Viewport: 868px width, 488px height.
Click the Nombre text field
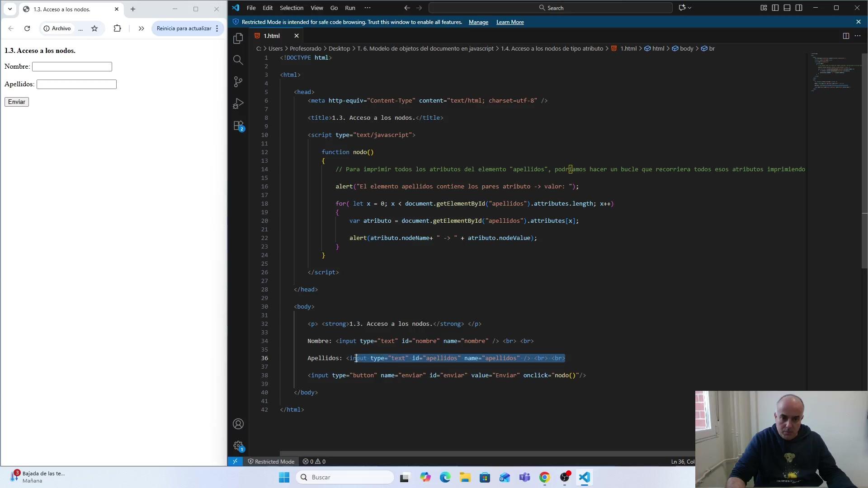click(x=72, y=67)
